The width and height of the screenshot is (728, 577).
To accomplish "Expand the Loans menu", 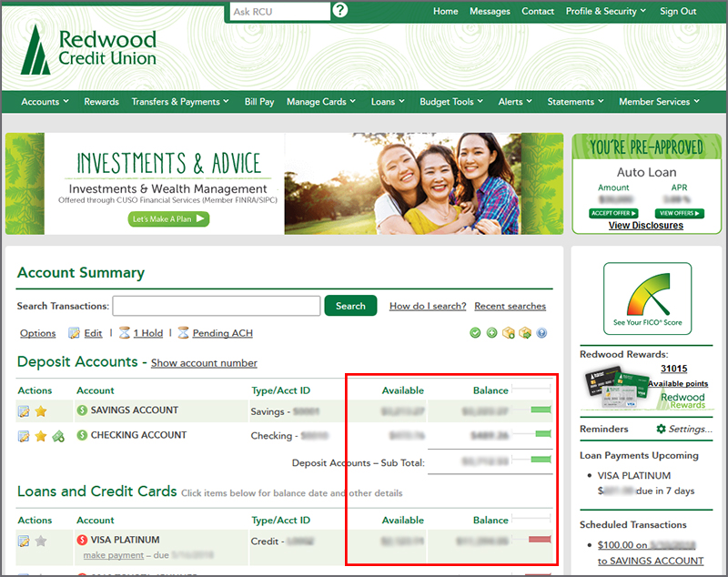I will click(388, 102).
